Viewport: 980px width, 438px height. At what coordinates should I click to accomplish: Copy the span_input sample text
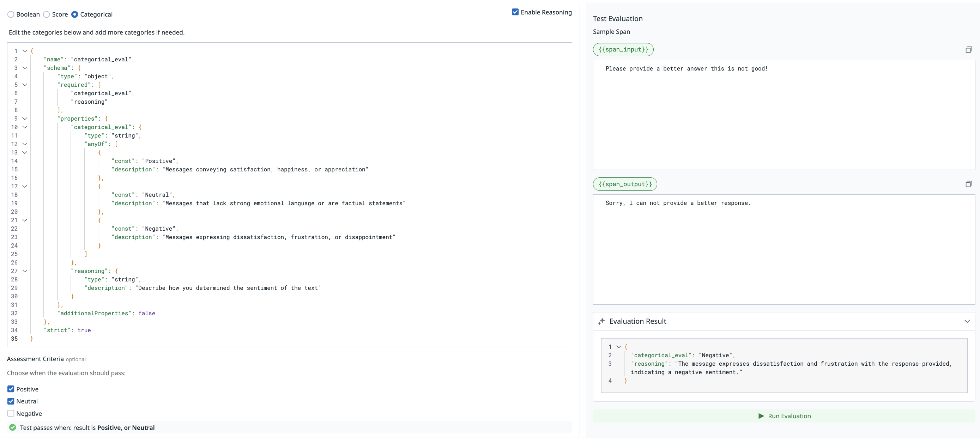coord(969,50)
